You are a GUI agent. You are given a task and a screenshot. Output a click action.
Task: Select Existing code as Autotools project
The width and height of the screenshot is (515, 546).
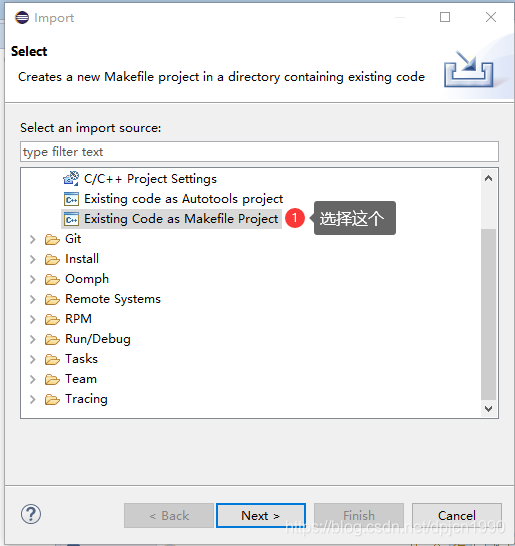click(x=184, y=199)
